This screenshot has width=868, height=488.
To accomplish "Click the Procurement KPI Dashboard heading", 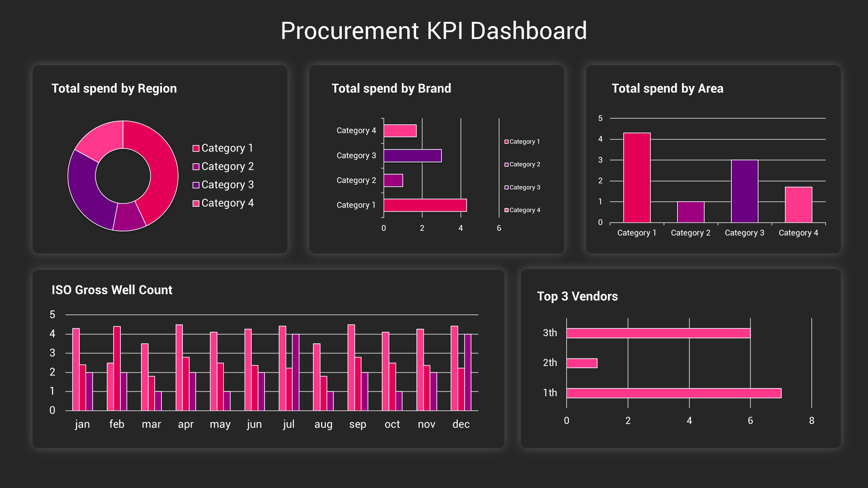I will coord(434,31).
